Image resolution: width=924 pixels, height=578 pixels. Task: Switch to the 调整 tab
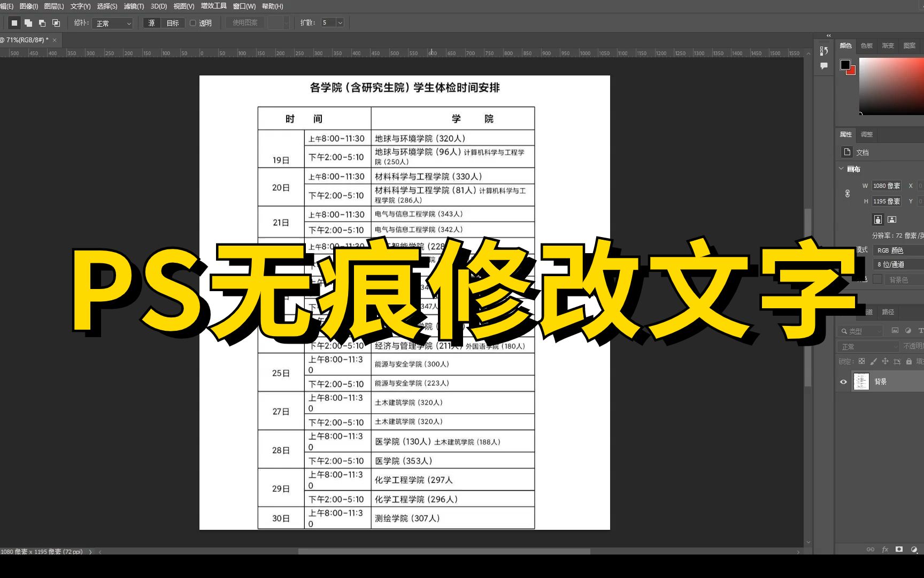point(867,134)
